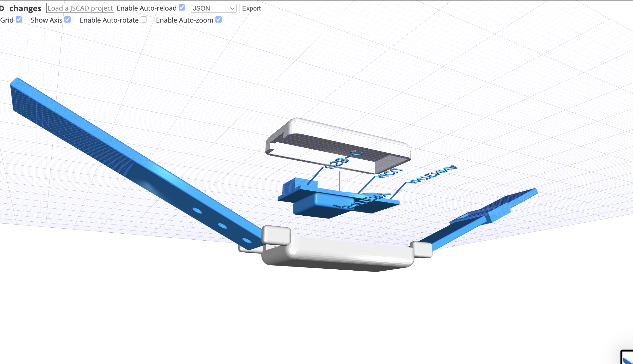
Task: Uncheck the Grid checkbox
Action: [19, 19]
